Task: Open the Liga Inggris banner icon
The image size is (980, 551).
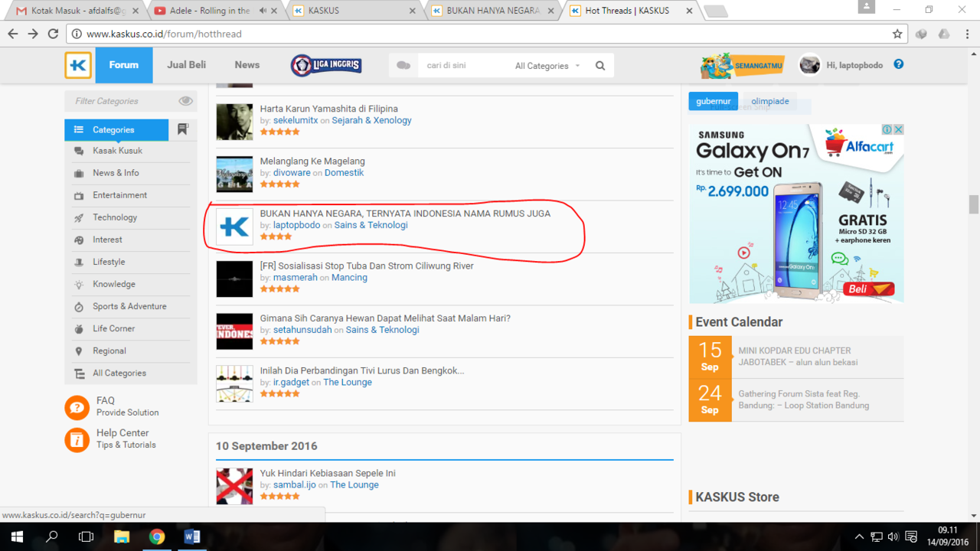Action: [326, 65]
